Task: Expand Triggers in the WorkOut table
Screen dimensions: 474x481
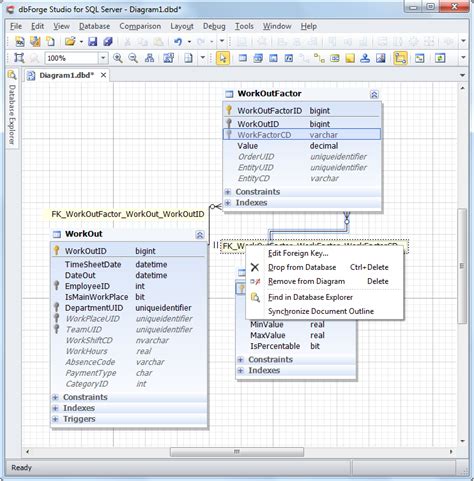Action: [55, 419]
